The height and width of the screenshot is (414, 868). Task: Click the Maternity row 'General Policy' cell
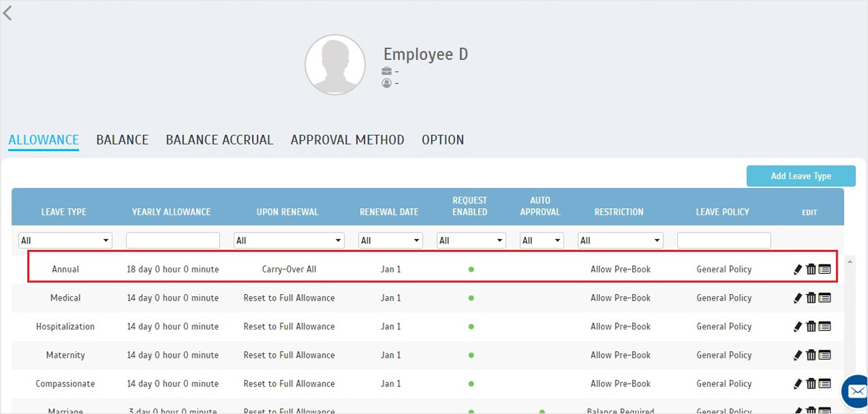pyautogui.click(x=724, y=355)
